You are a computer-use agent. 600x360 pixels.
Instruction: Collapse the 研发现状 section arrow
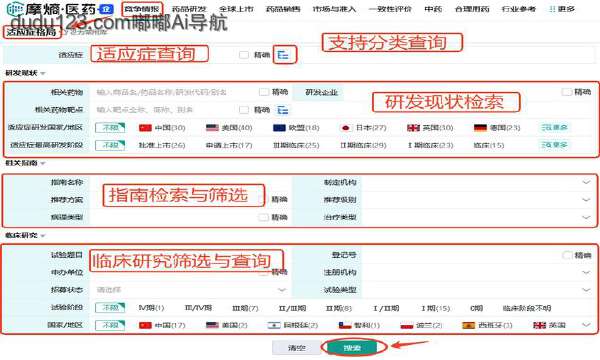coord(43,73)
